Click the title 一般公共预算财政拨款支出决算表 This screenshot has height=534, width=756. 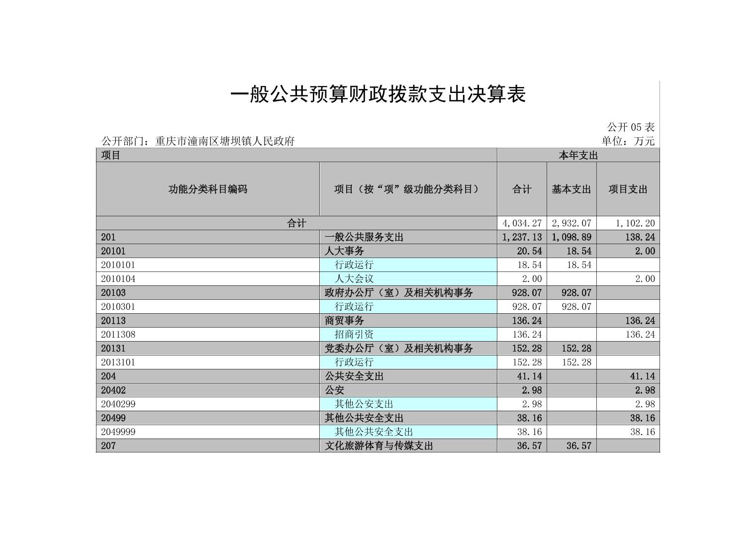(x=378, y=94)
